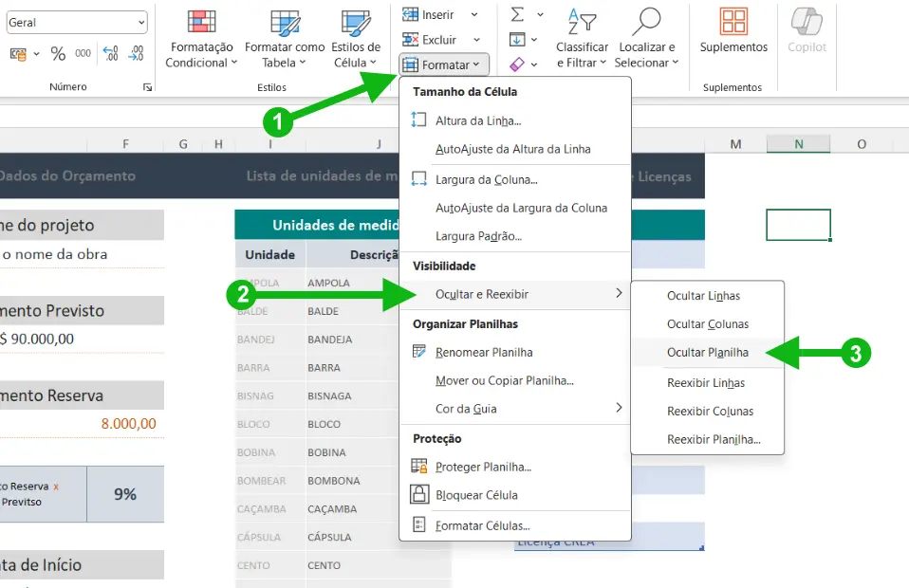The width and height of the screenshot is (909, 588).
Task: Click the Preencher fill down icon
Action: coord(517,40)
